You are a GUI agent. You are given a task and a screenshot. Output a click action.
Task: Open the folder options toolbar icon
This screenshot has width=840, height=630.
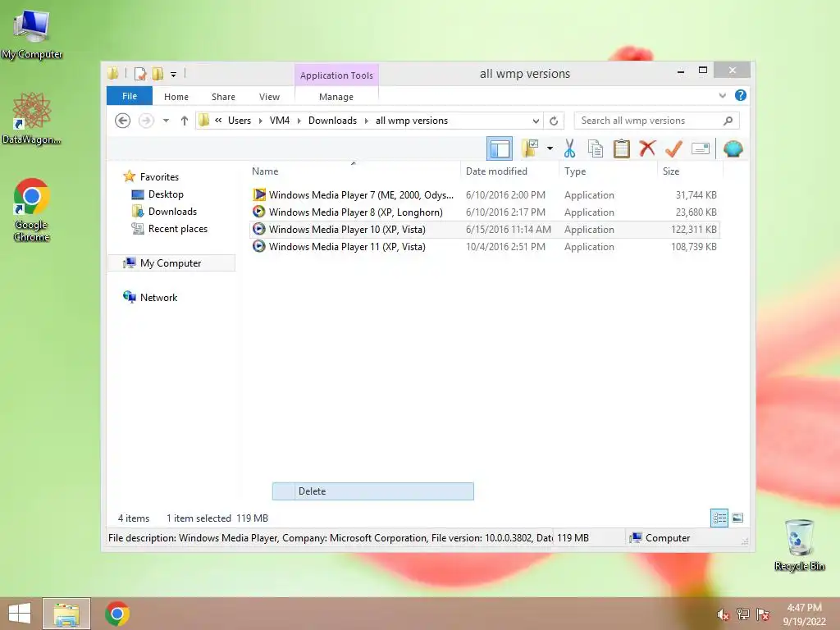(530, 148)
